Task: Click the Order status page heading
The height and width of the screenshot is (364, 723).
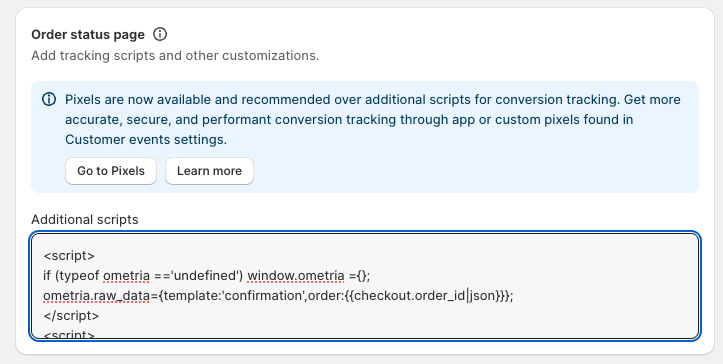Action: pos(88,35)
